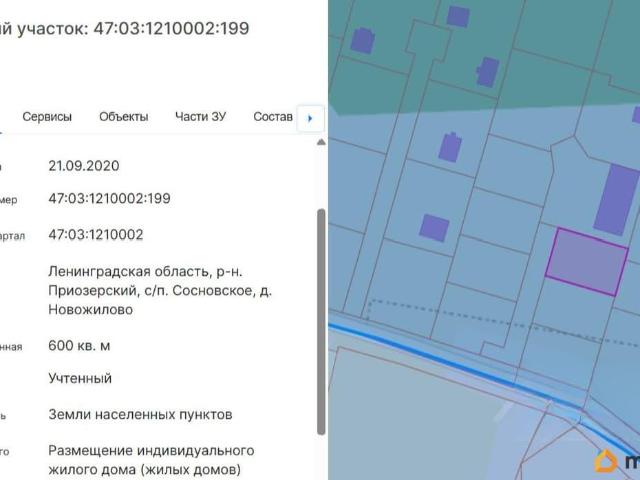Viewport: 640px width, 480px height.
Task: Open the Сервисы tab
Action: click(47, 117)
